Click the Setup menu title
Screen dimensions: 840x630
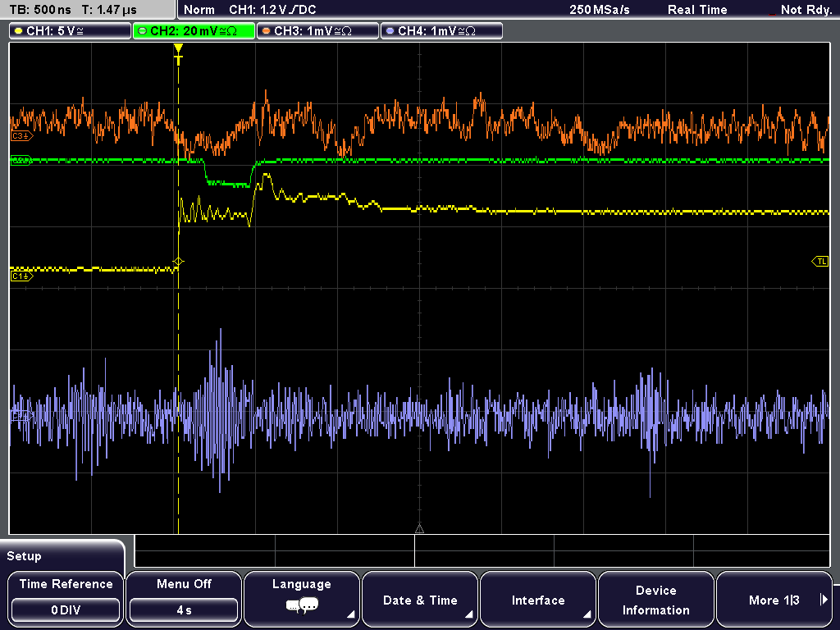click(24, 556)
